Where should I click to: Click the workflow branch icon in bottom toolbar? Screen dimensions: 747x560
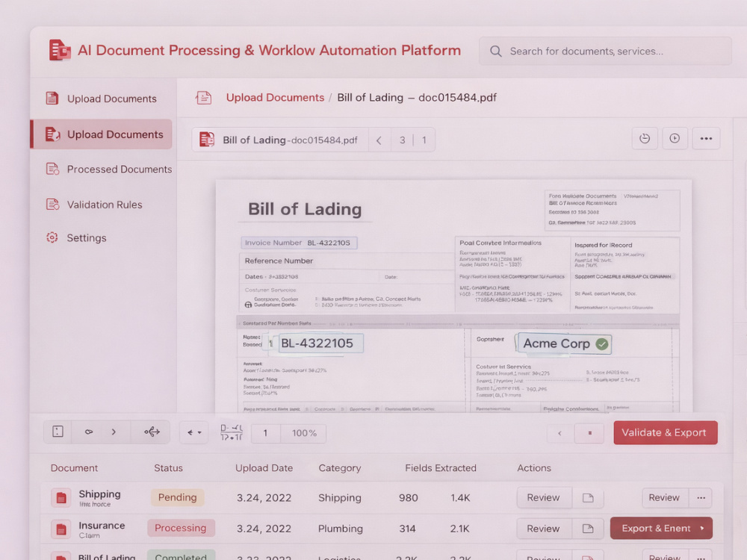pyautogui.click(x=152, y=432)
